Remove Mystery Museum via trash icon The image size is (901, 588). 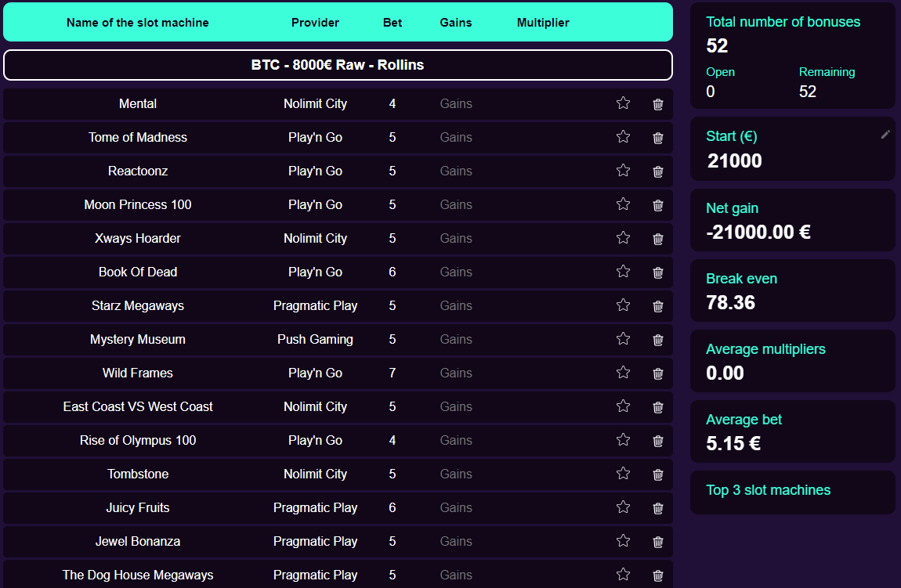(x=658, y=340)
